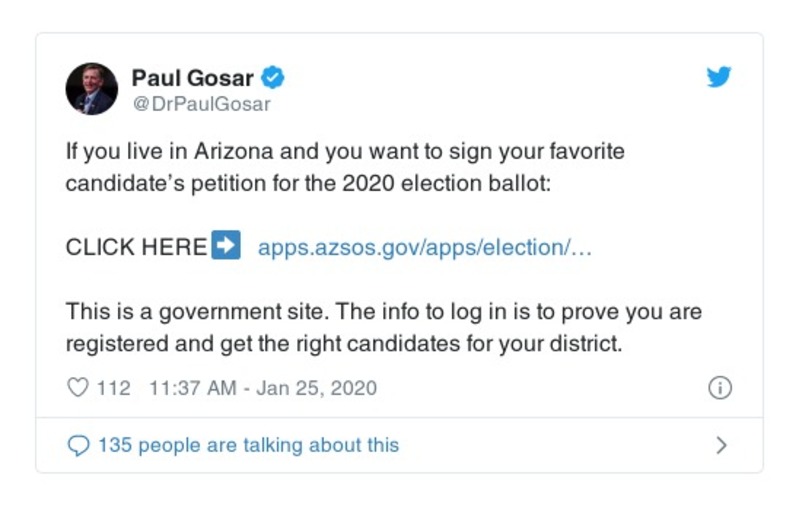Click the speech bubble reply icon
799x513 pixels.
(x=77, y=445)
